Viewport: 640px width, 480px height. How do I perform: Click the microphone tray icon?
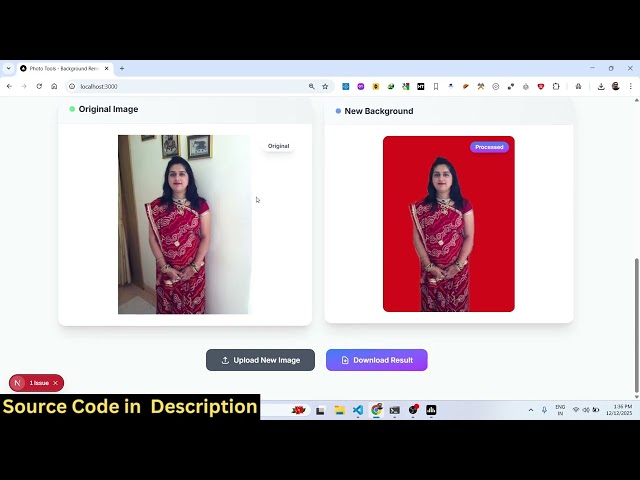(x=544, y=410)
